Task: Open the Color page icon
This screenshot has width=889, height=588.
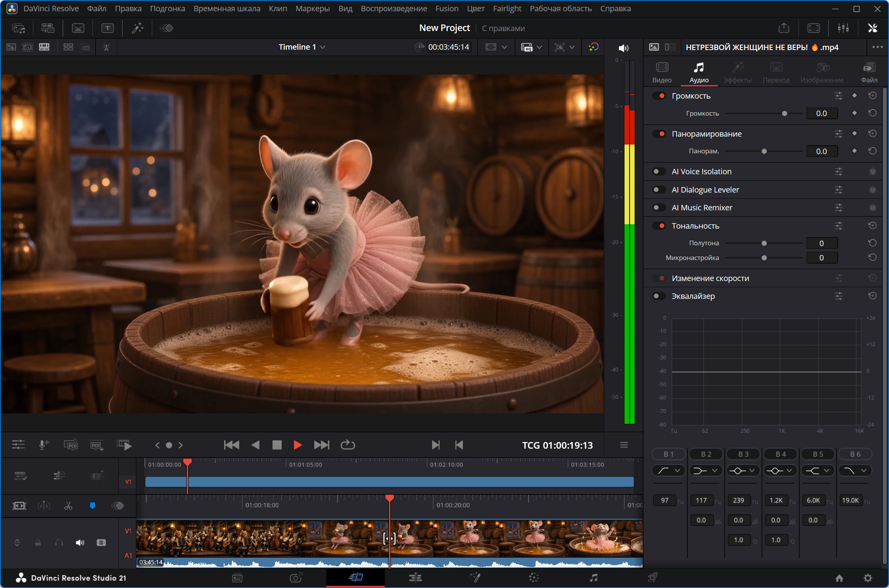Action: 534,578
